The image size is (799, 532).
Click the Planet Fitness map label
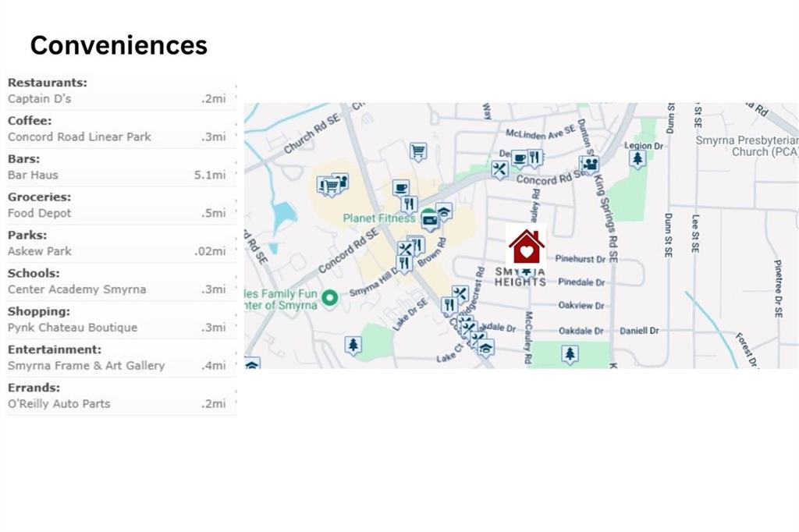point(379,218)
